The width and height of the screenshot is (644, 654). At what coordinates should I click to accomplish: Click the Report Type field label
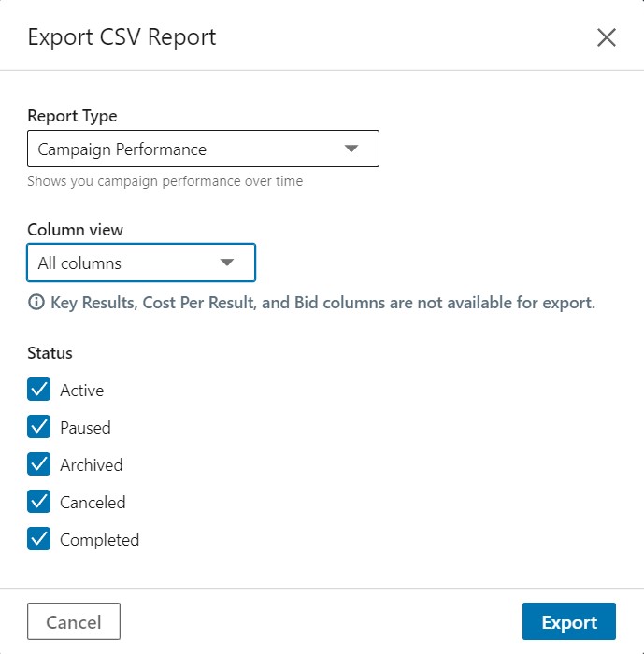pos(72,116)
